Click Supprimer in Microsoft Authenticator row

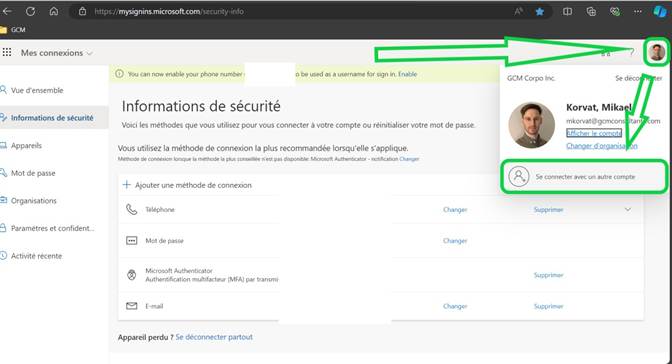coord(548,275)
